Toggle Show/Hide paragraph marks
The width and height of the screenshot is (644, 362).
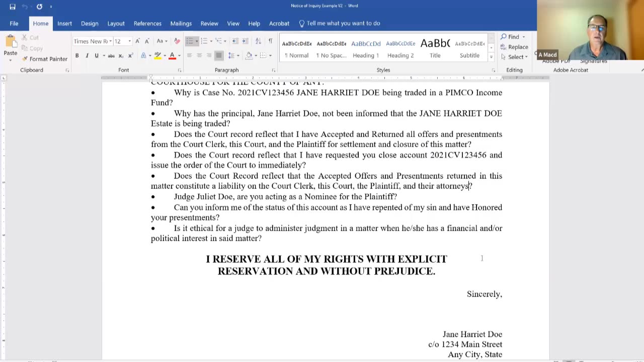[270, 41]
